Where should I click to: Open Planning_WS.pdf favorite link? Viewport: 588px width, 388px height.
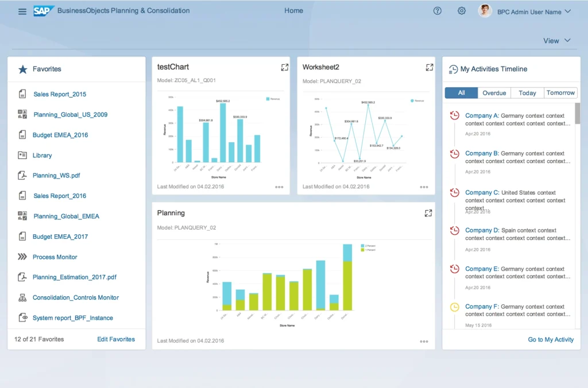56,176
